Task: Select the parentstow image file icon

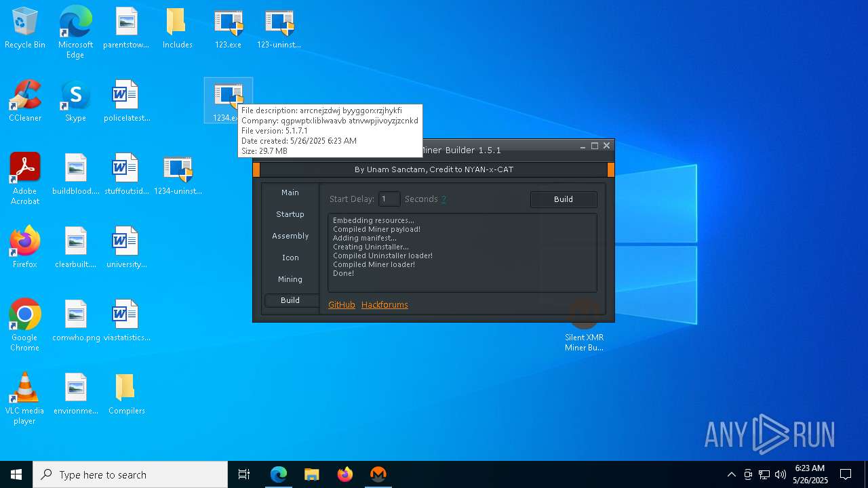Action: [126, 28]
